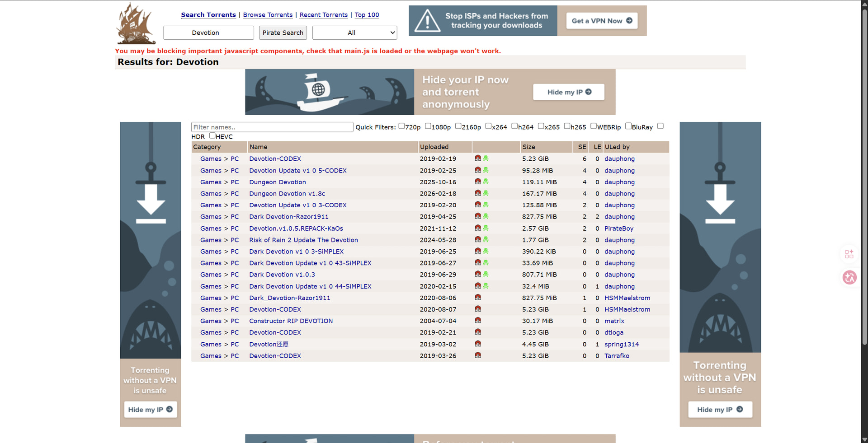Open Risk of Rain 2 Update The Devotion

coord(303,240)
